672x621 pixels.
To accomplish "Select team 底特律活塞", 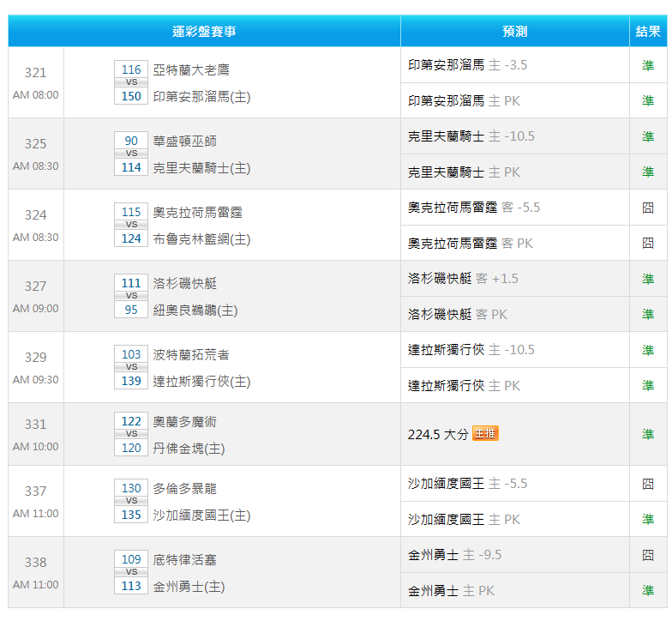I will [x=185, y=559].
